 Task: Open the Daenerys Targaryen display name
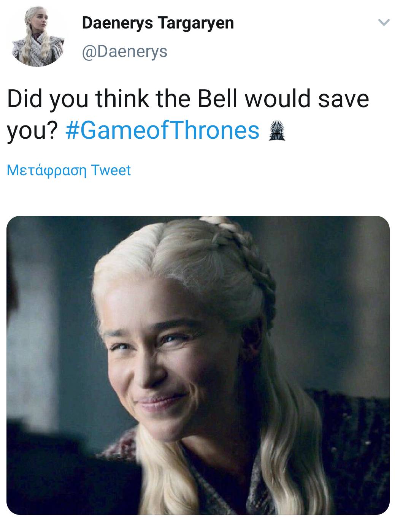(158, 23)
